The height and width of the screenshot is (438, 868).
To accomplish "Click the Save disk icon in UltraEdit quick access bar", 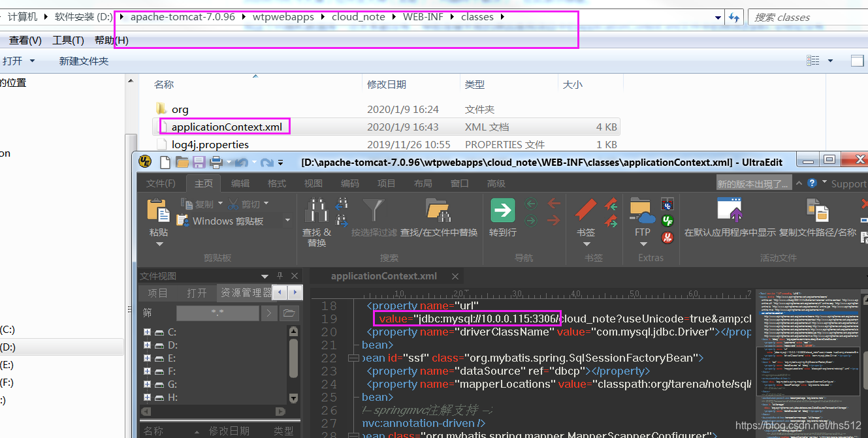I will (199, 162).
